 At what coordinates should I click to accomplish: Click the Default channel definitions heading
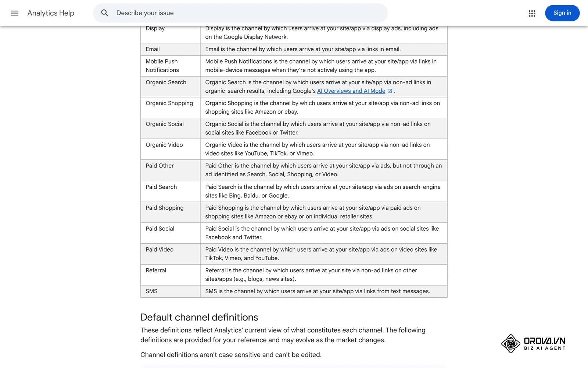(199, 317)
